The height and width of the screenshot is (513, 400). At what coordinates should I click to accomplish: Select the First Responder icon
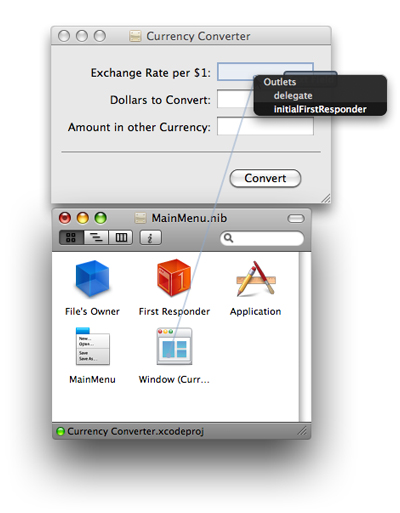pyautogui.click(x=174, y=278)
